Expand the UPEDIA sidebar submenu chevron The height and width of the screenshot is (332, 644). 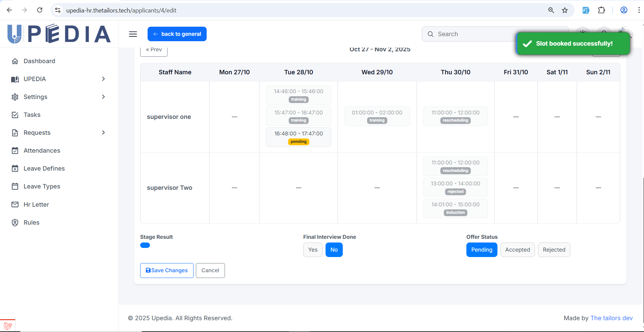[103, 79]
